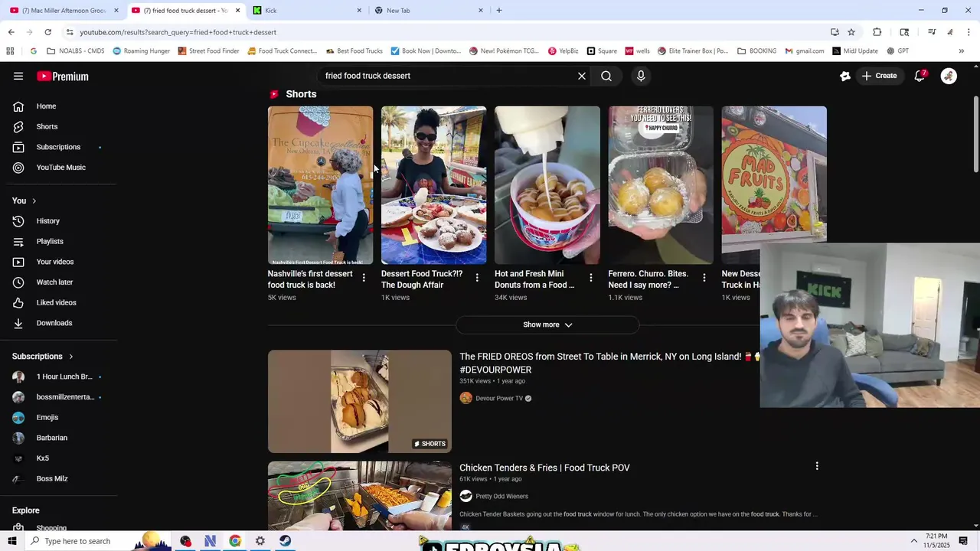Go back in browser history
The image size is (980, 551).
point(11,32)
